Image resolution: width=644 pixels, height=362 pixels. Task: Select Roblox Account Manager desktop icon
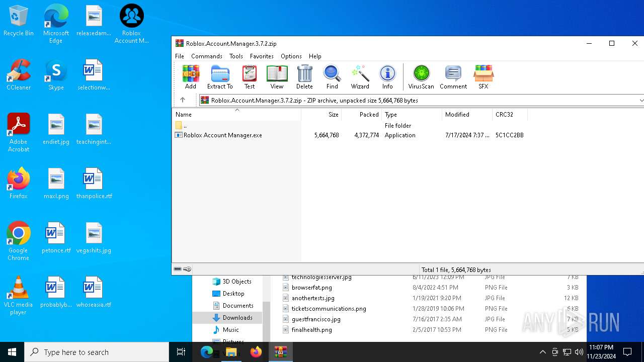(x=131, y=24)
